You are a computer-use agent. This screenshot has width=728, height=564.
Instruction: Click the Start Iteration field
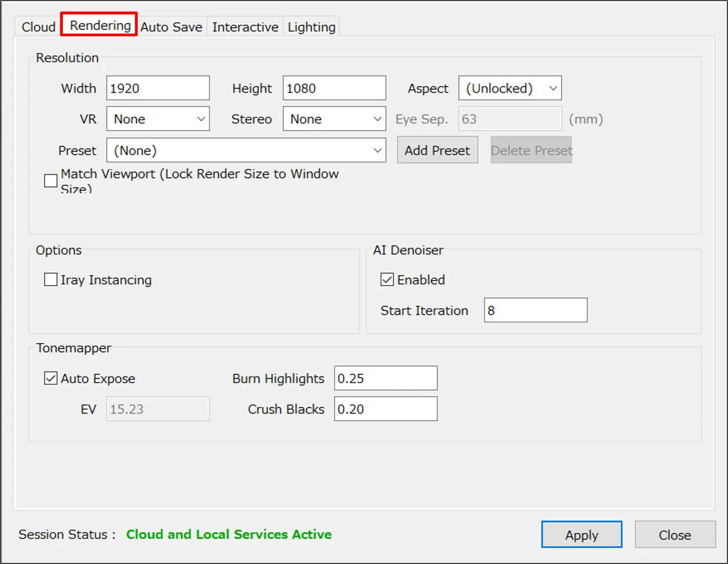tap(536, 310)
